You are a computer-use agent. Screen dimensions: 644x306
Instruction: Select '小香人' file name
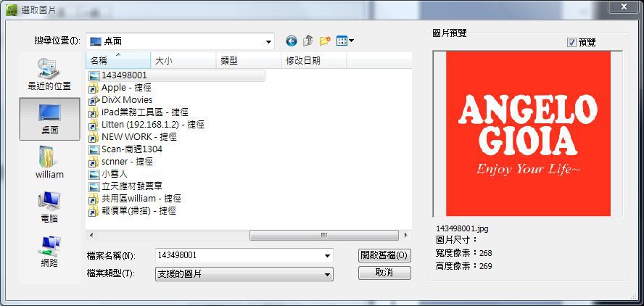click(x=115, y=174)
